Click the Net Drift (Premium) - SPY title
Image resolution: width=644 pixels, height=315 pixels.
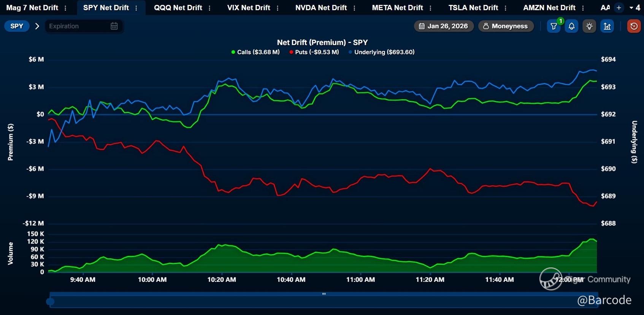click(322, 43)
